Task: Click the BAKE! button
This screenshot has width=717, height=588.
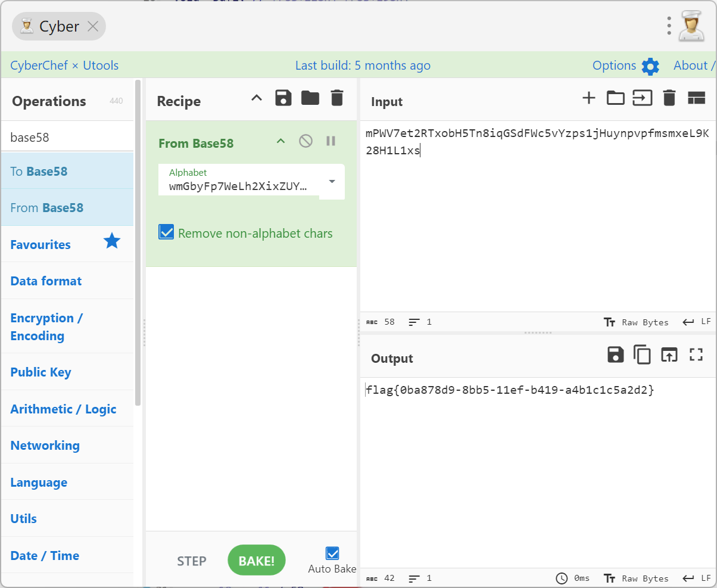Action: pos(257,561)
